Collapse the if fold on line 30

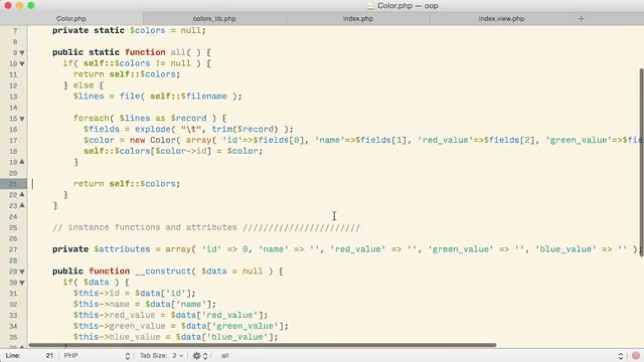(22, 283)
